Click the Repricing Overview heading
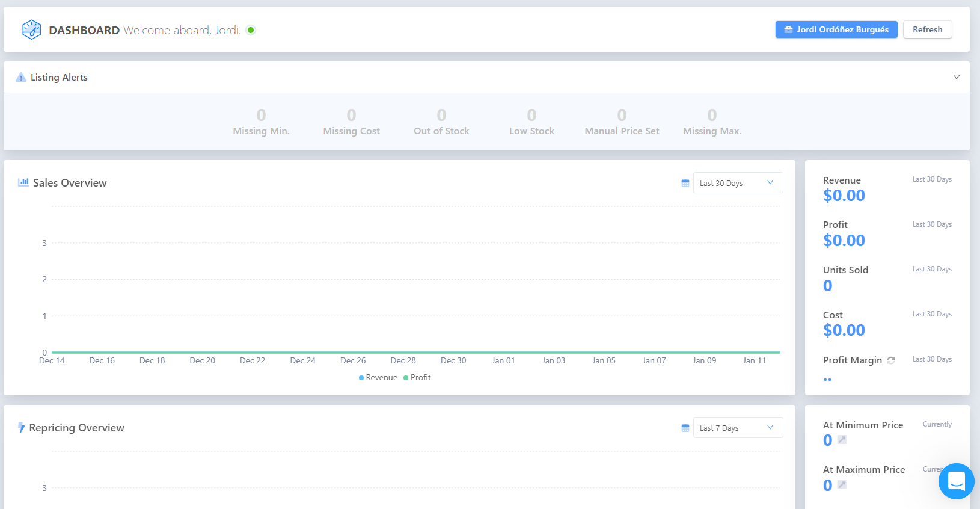The image size is (980, 509). (x=77, y=428)
